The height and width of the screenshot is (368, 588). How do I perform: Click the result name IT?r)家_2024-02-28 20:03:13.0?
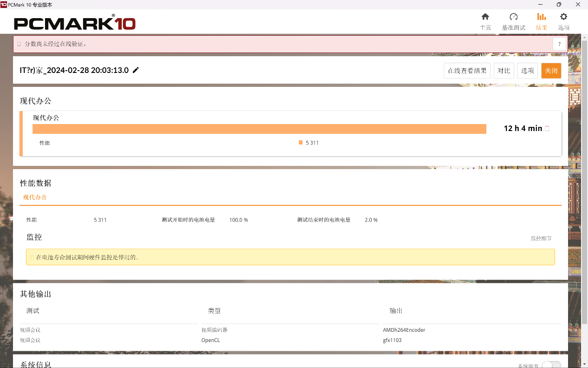(74, 71)
